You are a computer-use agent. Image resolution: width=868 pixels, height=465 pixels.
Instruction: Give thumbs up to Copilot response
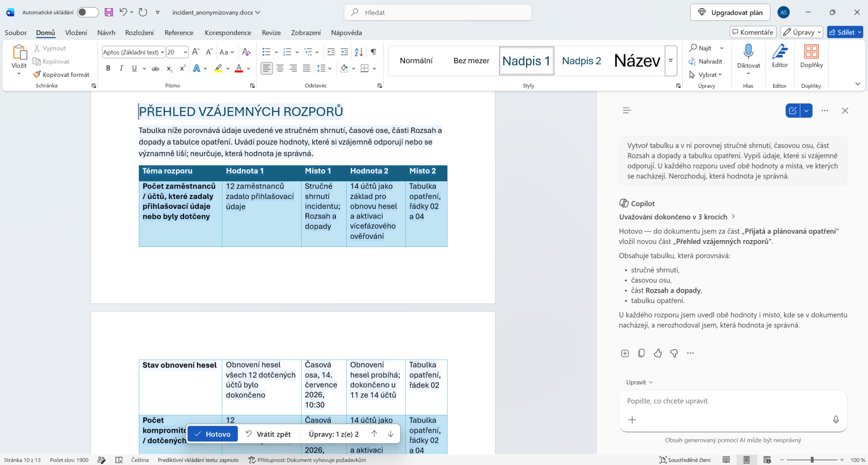[657, 353]
